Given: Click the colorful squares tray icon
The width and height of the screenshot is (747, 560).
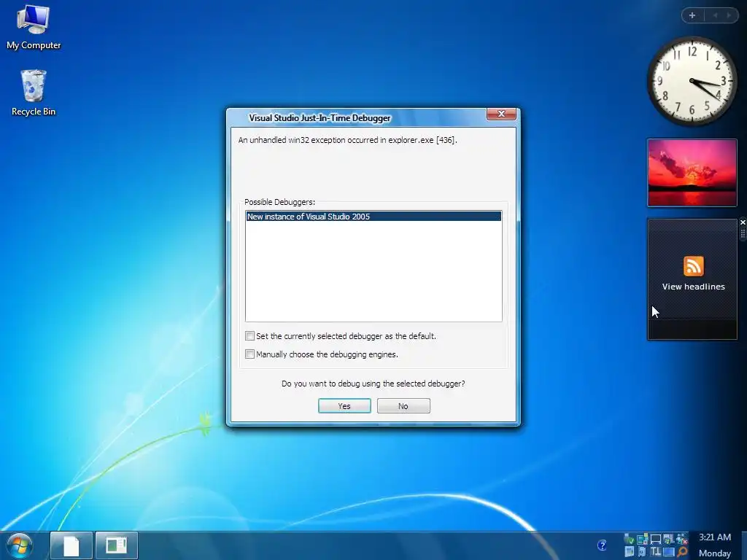Looking at the screenshot, I should pyautogui.click(x=642, y=539).
